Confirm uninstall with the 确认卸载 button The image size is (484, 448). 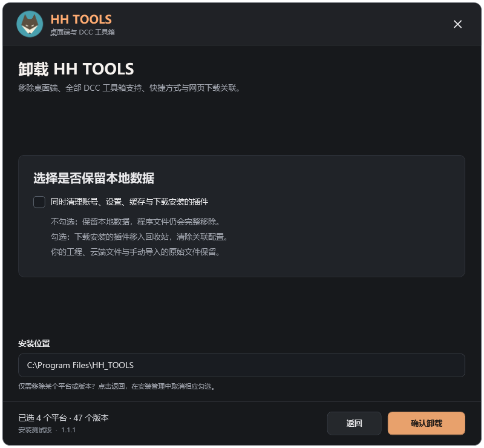point(427,423)
